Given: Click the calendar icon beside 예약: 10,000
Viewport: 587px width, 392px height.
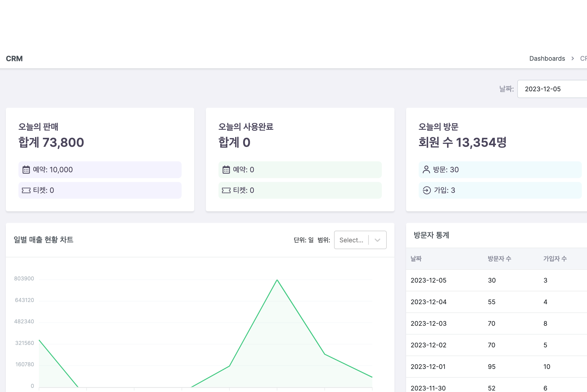Looking at the screenshot, I should click(x=26, y=170).
